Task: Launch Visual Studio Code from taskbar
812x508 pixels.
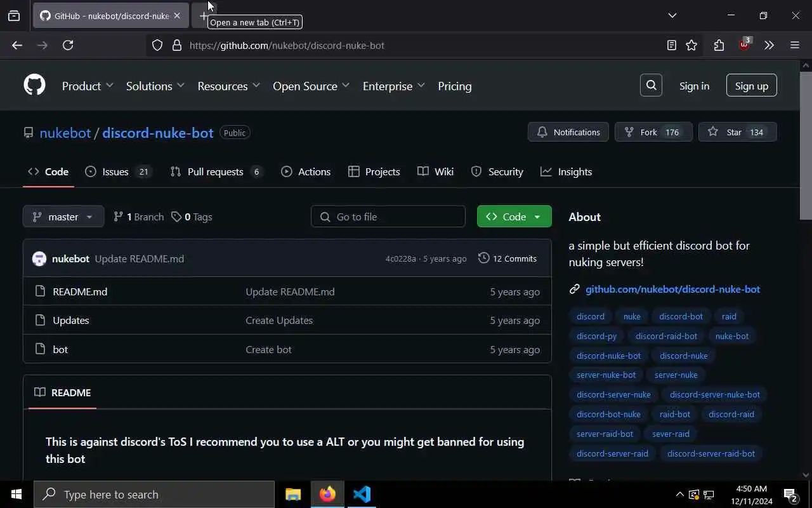Action: click(x=362, y=494)
